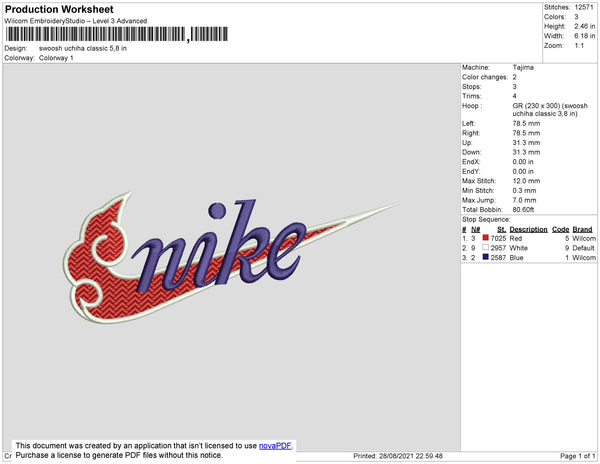
Task: Click the Height value 2.46 in
Action: pyautogui.click(x=584, y=26)
